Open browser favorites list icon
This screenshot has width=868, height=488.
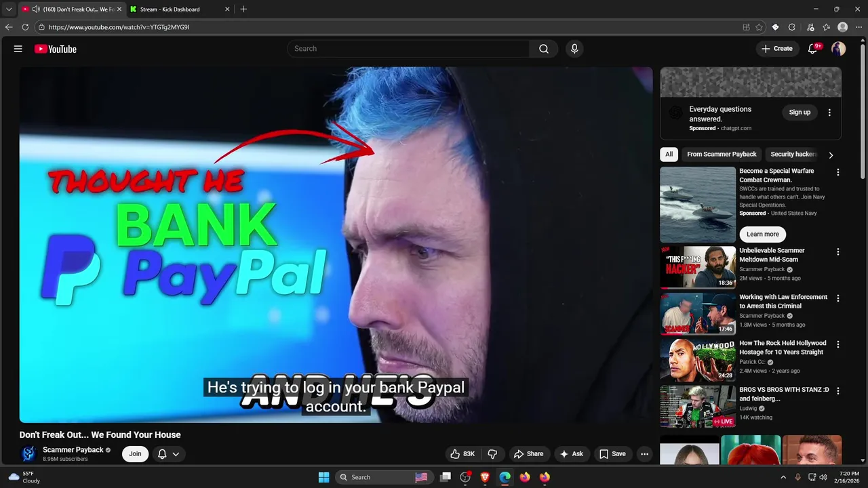[x=827, y=27]
